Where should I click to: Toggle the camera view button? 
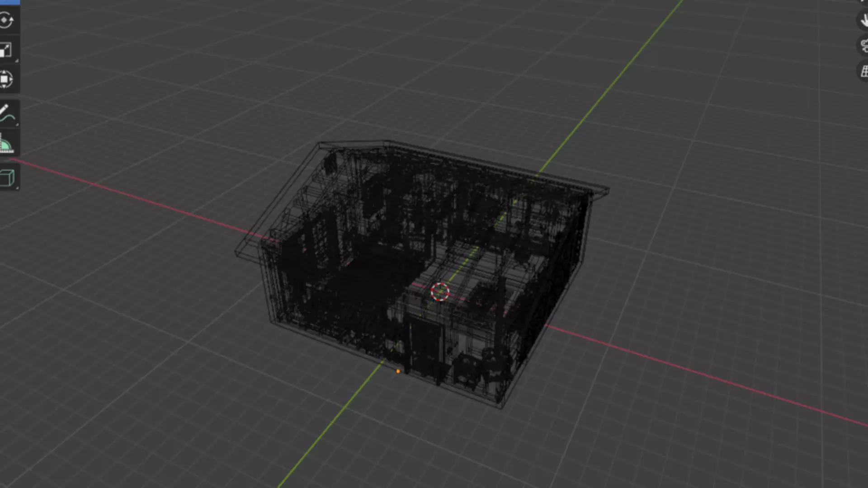click(863, 45)
